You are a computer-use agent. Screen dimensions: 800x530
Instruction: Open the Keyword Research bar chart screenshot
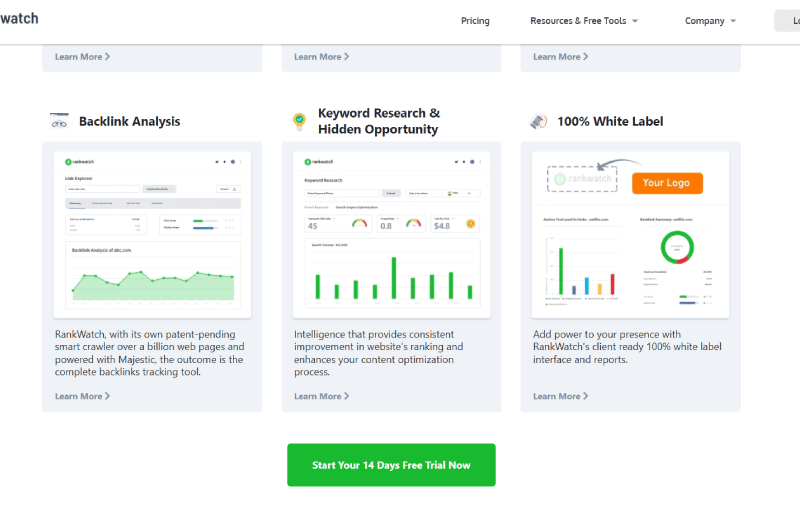(391, 235)
